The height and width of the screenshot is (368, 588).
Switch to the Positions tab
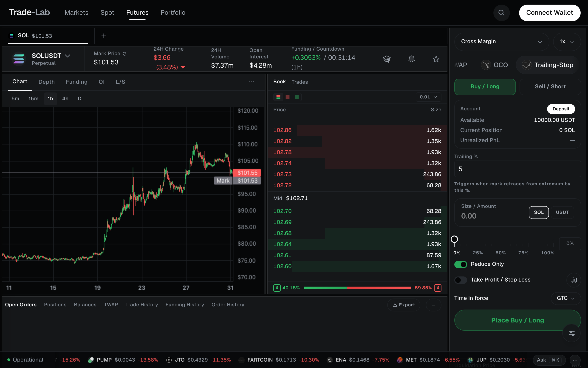point(55,305)
